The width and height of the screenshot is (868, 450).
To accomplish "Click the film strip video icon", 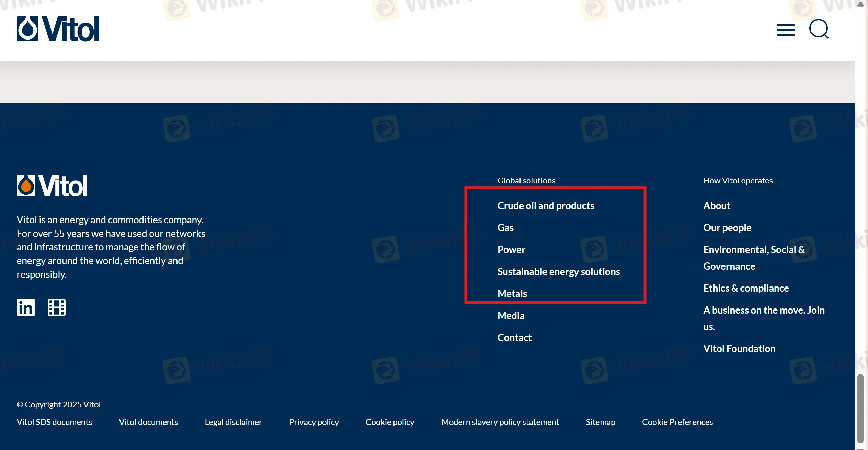I will click(x=56, y=307).
